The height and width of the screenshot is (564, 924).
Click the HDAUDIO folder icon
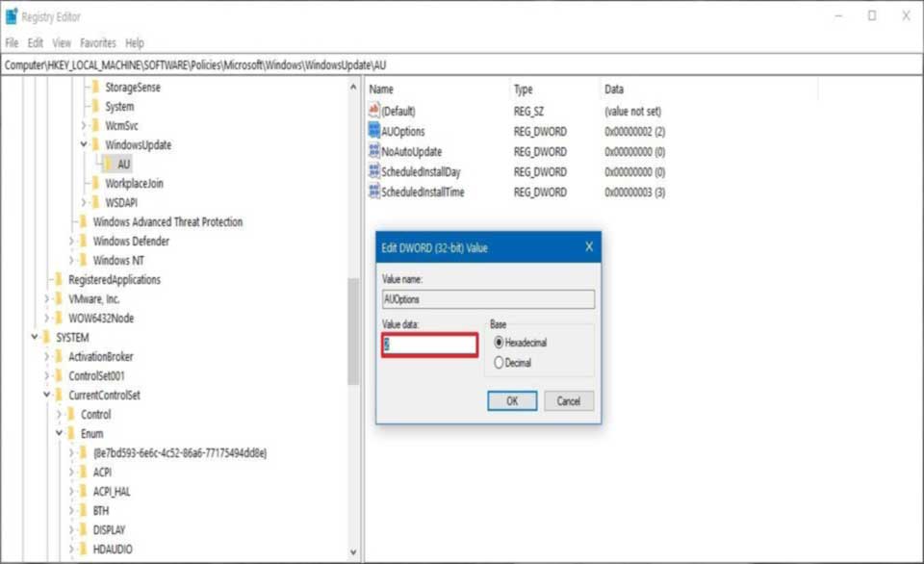[83, 549]
